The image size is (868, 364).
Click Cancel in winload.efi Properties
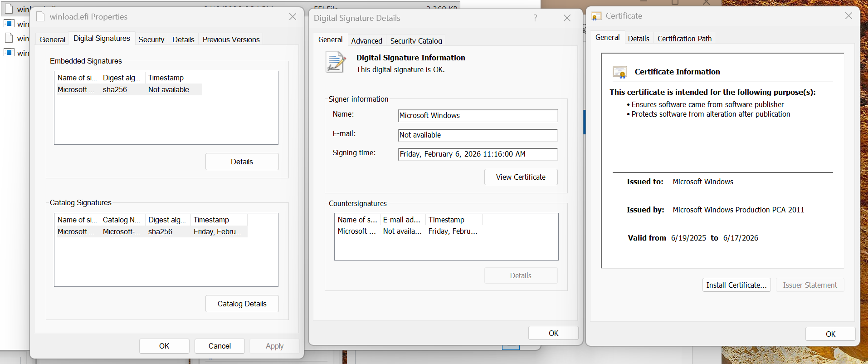click(x=219, y=346)
